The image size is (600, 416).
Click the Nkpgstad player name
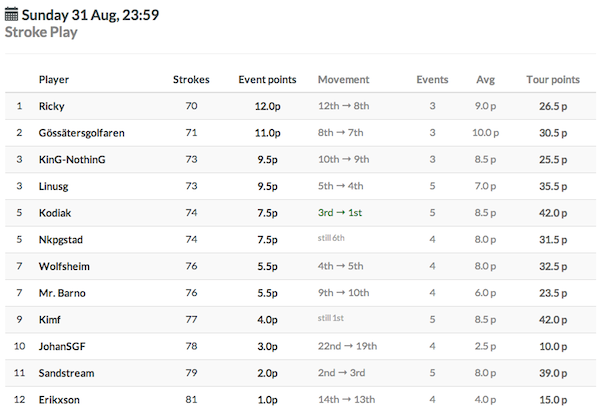point(60,240)
